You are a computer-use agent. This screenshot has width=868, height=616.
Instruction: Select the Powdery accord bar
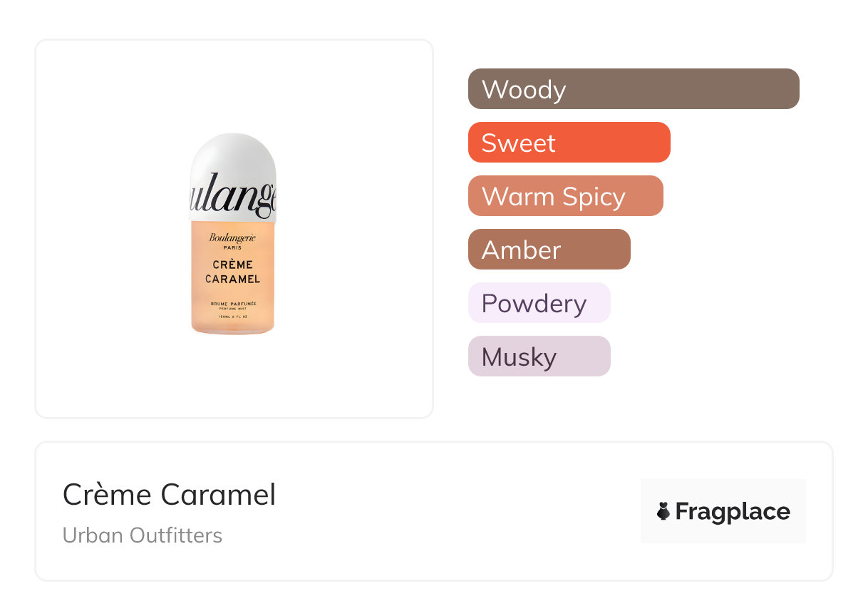click(x=539, y=303)
